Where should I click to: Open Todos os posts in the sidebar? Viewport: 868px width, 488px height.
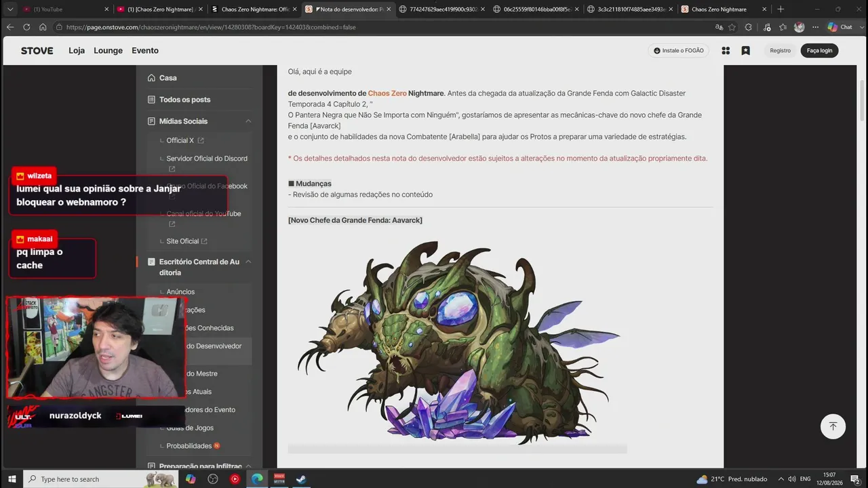pos(184,100)
